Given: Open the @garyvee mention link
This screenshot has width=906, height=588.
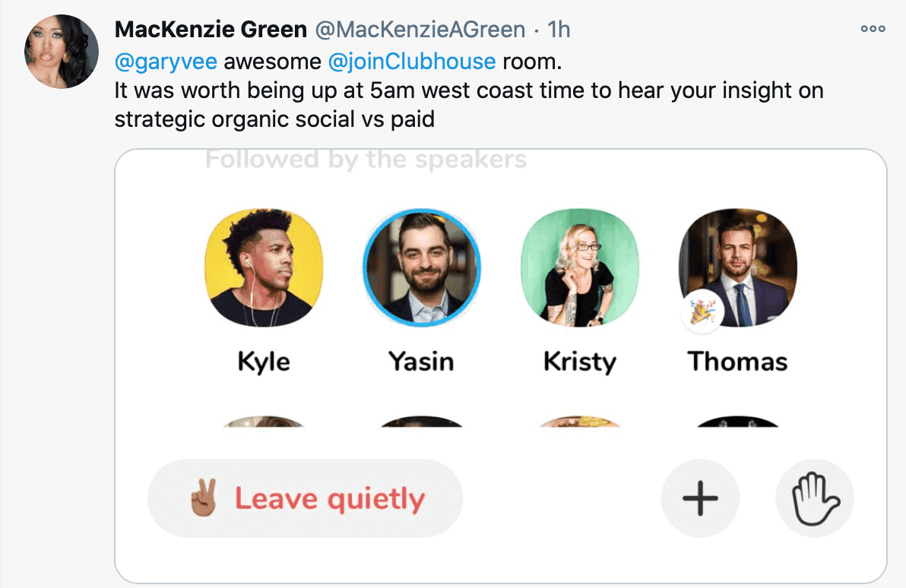Looking at the screenshot, I should 166,62.
